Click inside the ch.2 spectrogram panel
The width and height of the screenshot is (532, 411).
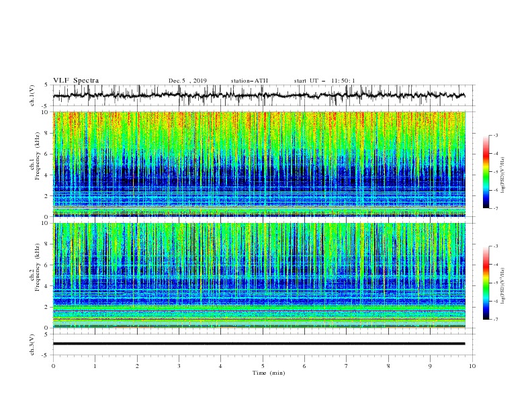click(x=259, y=275)
